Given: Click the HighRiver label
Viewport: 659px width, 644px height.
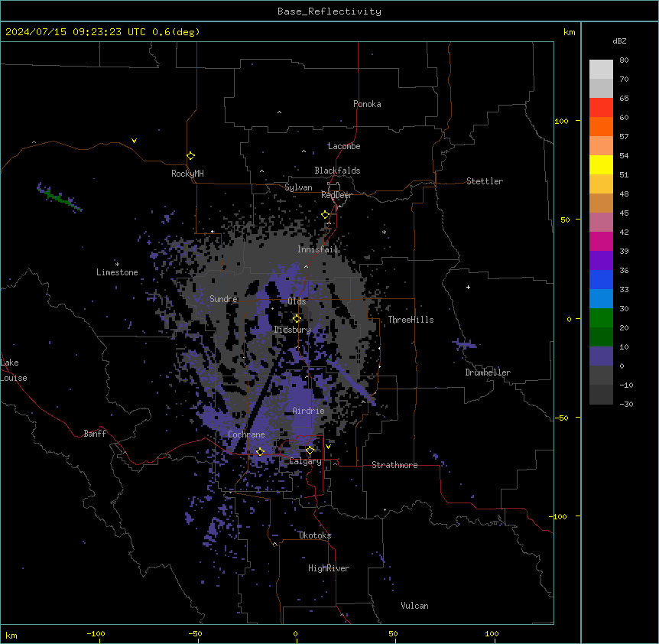Looking at the screenshot, I should coord(329,568).
